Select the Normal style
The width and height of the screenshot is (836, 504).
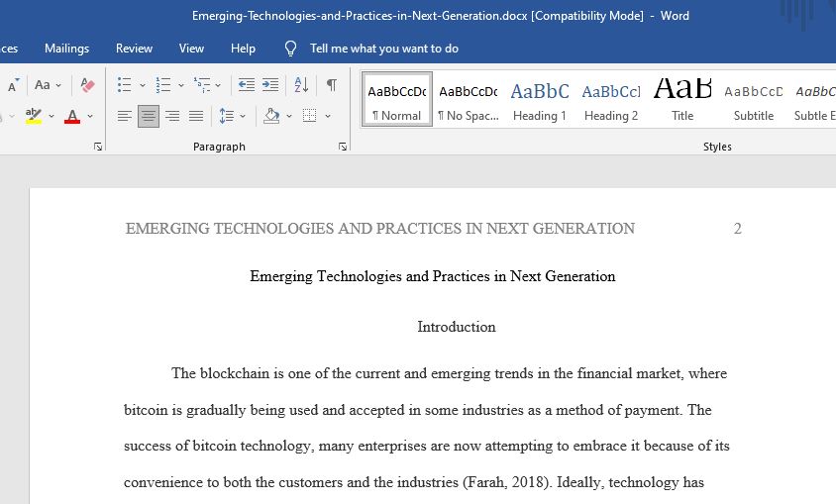[x=396, y=99]
